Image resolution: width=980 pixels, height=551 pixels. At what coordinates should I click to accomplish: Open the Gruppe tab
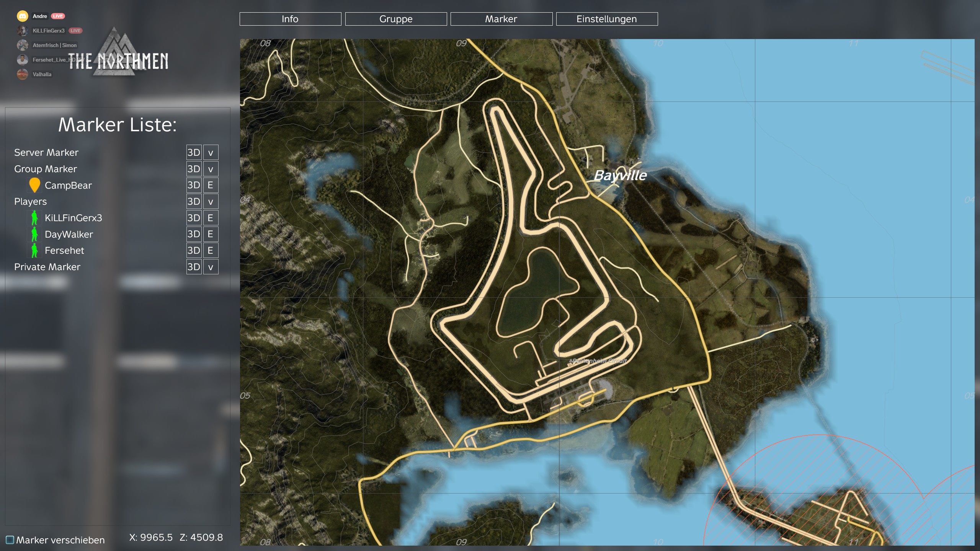(396, 19)
